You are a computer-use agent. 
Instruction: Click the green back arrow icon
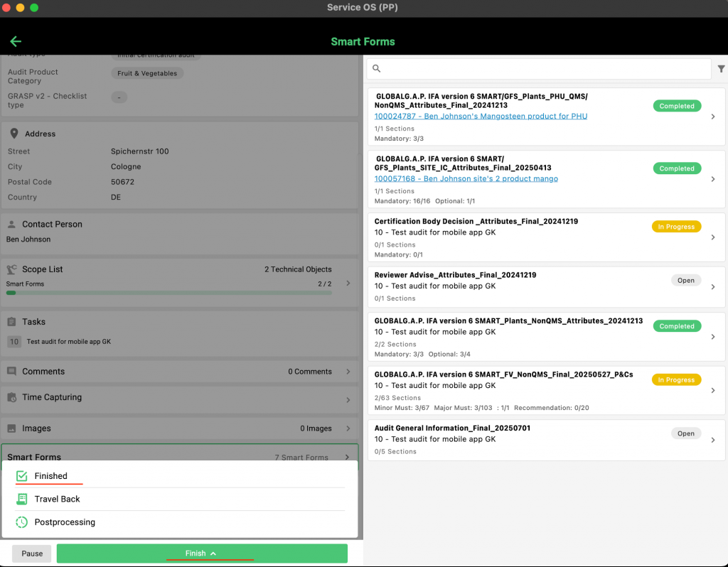(x=16, y=42)
